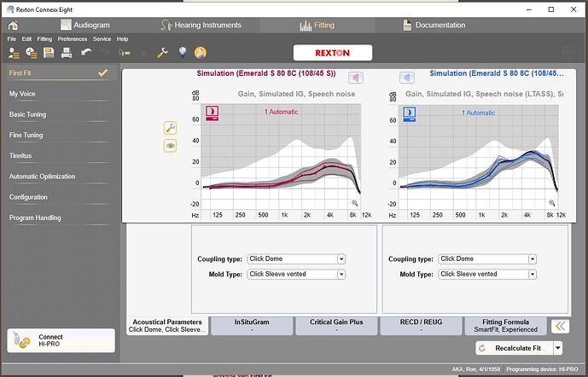Click the blue '1 Automatic' program label

(x=478, y=113)
